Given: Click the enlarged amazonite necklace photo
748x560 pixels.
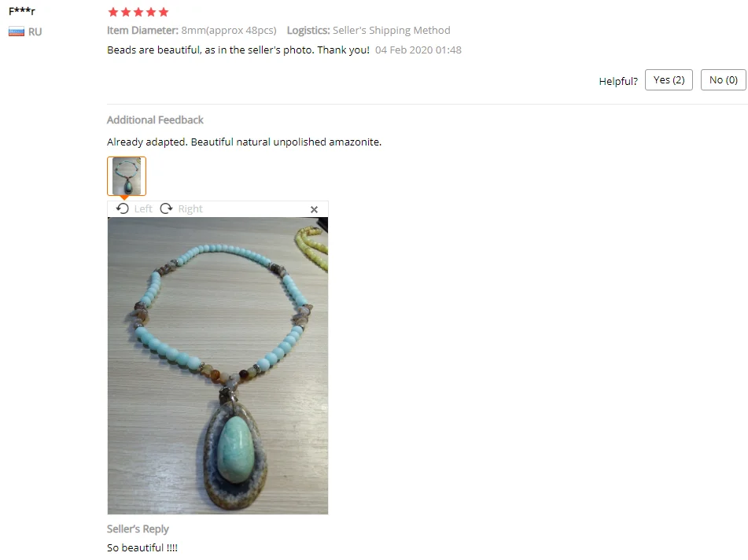Looking at the screenshot, I should 218,366.
